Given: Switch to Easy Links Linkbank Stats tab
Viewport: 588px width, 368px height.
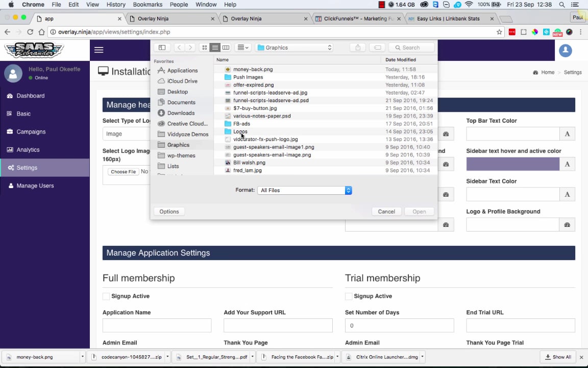Looking at the screenshot, I should (x=451, y=19).
